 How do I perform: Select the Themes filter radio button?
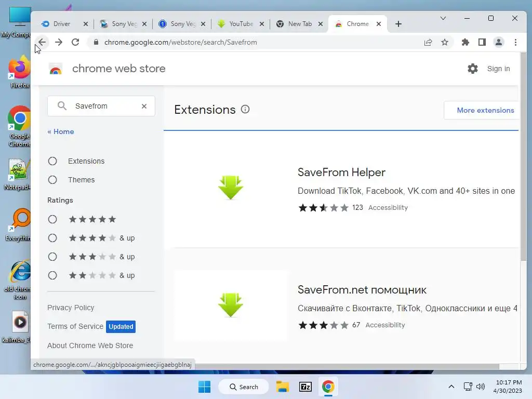52,180
